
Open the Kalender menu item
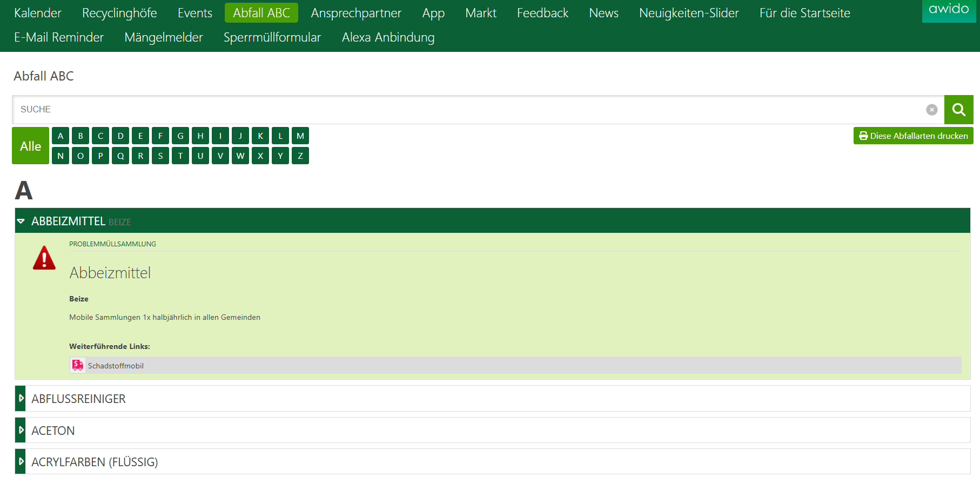coord(38,13)
